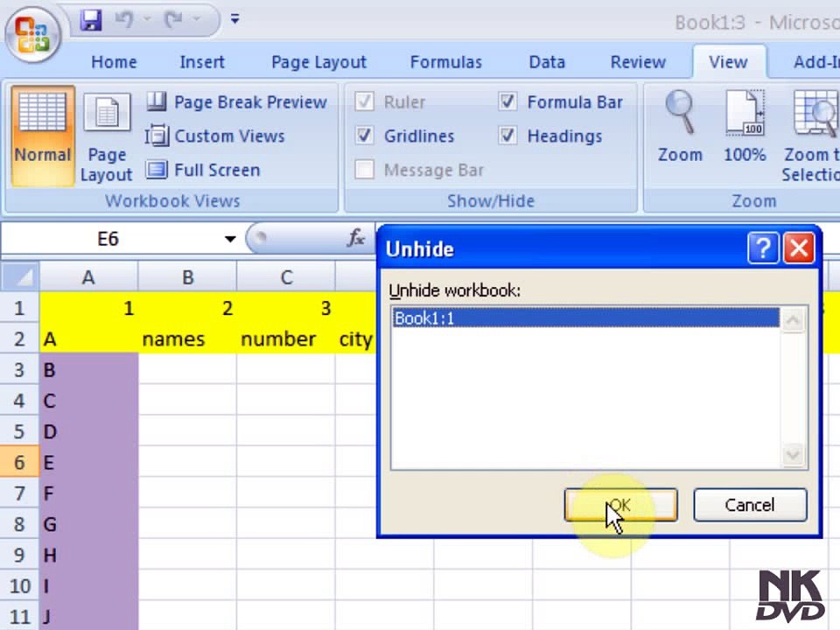
Task: Switch to Normal workbook view
Action: pos(43,136)
